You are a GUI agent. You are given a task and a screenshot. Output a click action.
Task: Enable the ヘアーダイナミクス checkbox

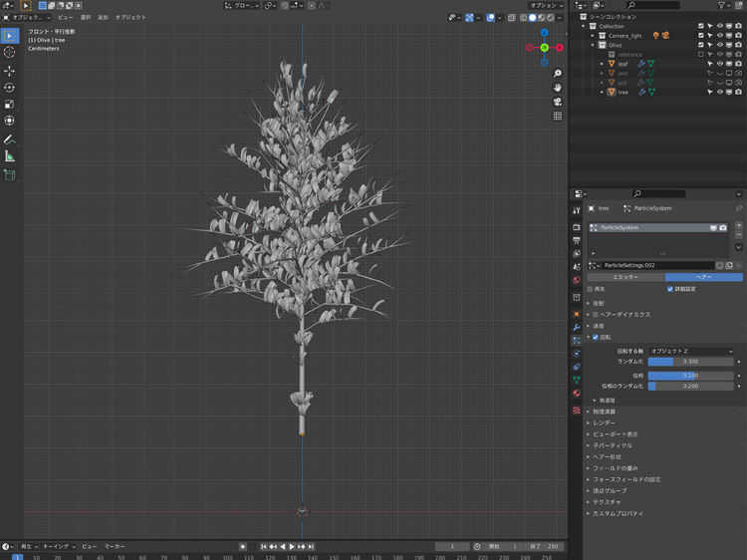(596, 315)
